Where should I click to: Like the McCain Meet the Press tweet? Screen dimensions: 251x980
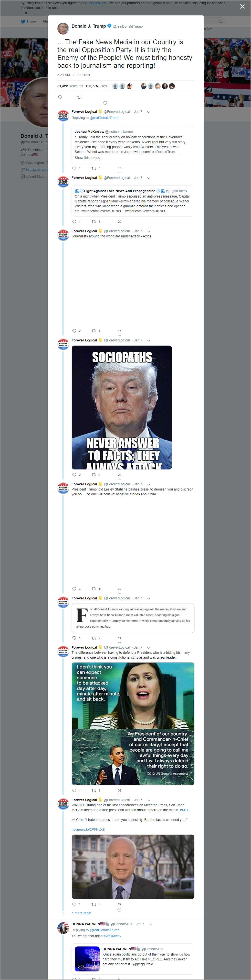119,910
